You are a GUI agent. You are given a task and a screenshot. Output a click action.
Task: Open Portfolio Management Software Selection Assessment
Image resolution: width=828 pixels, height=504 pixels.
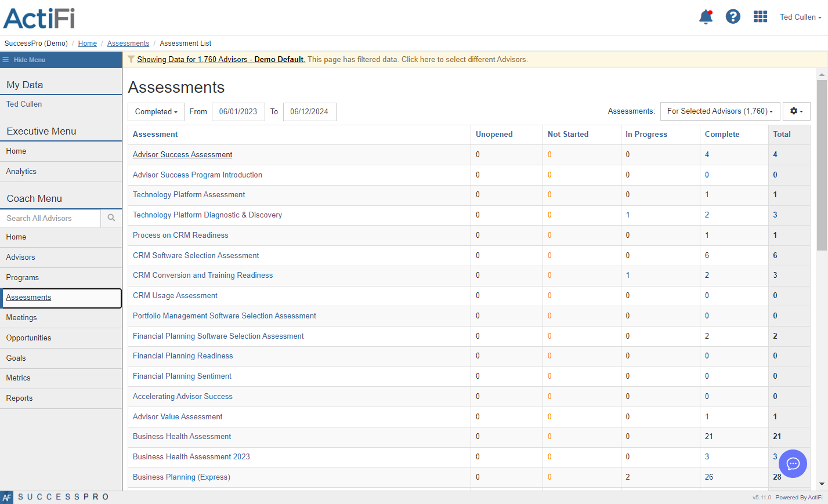point(225,316)
